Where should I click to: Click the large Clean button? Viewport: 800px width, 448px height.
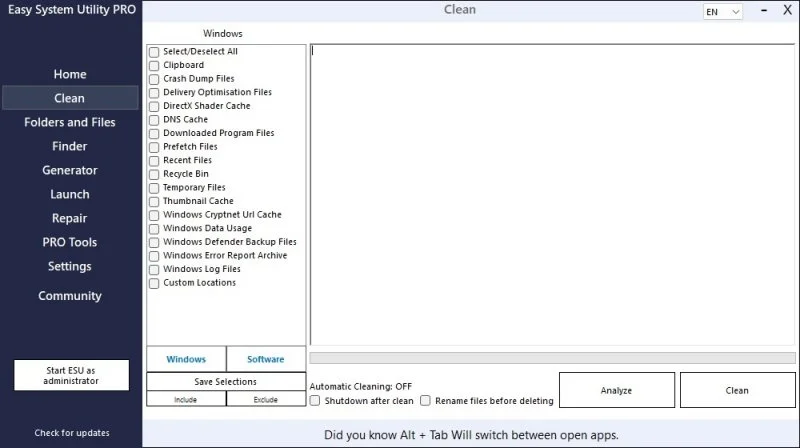[737, 390]
